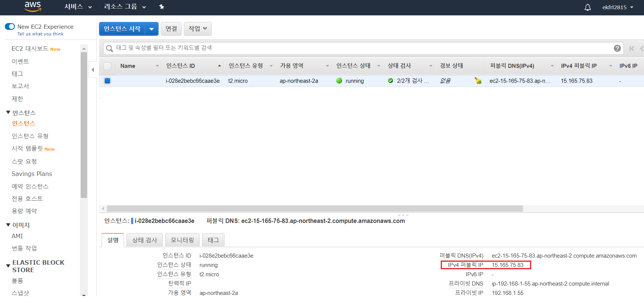Sort by 인스턴스 상태 column

click(353, 66)
